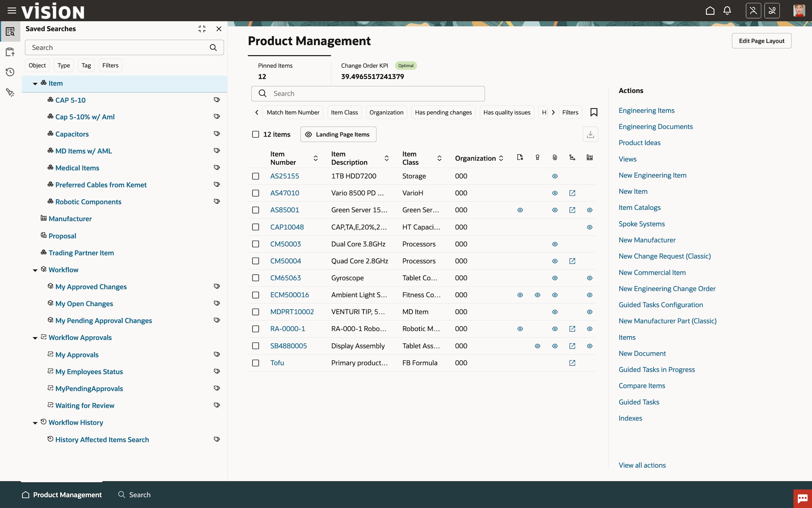
Task: Open the Object filter in Saved Searches
Action: pyautogui.click(x=37, y=65)
